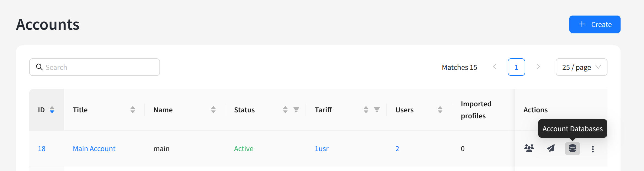Image resolution: width=644 pixels, height=171 pixels.
Task: Filter accounts by Tariff using funnel icon
Action: [x=377, y=110]
